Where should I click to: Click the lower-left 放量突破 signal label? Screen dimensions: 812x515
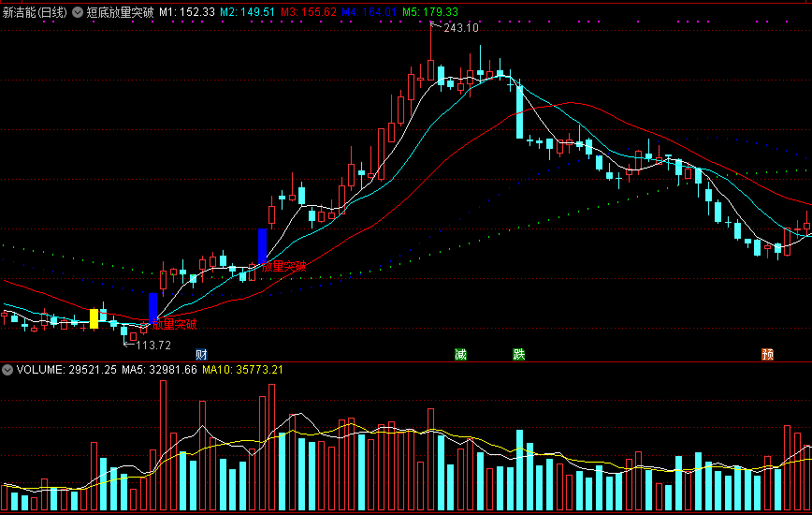(175, 324)
